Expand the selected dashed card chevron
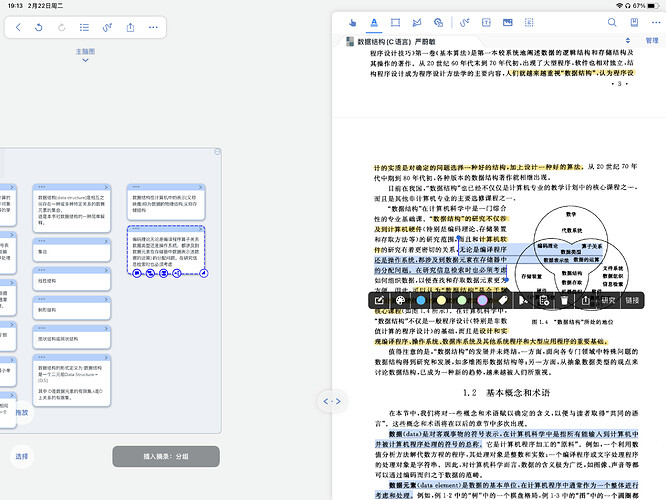The width and height of the screenshot is (666, 500). (x=200, y=229)
